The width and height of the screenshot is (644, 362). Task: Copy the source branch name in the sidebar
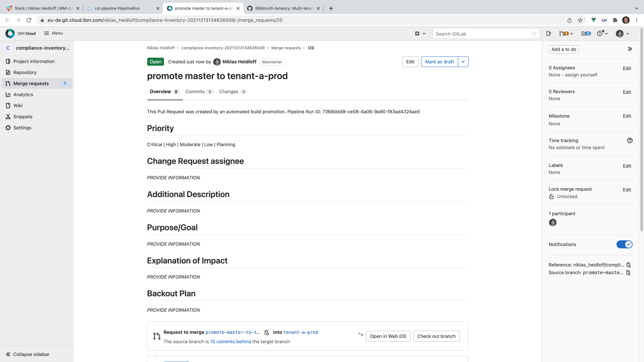coord(628,273)
